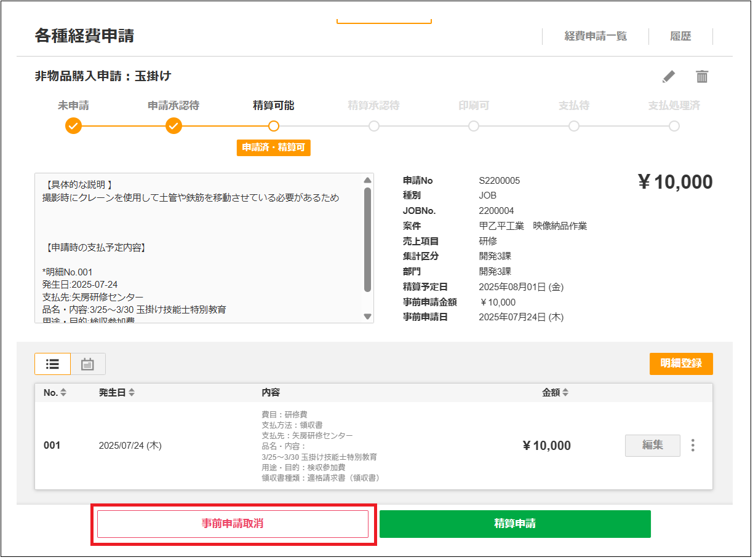Sort table by 発生日 column
Image resolution: width=753 pixels, height=560 pixels.
116,393
